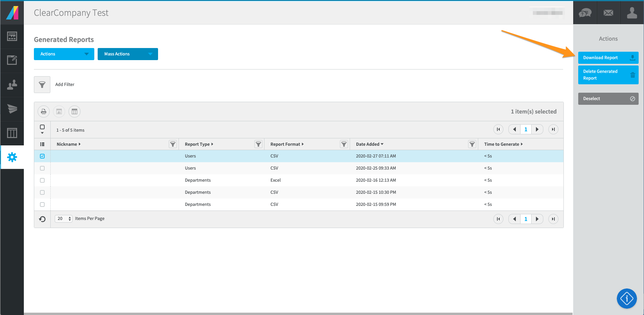This screenshot has height=315, width=644.
Task: Filter the Report Format column
Action: coord(344,144)
